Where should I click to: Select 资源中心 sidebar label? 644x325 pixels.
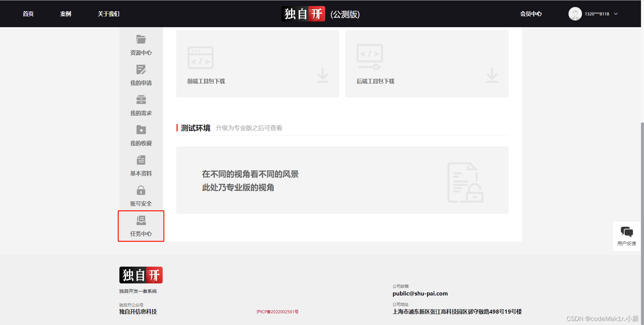[141, 53]
